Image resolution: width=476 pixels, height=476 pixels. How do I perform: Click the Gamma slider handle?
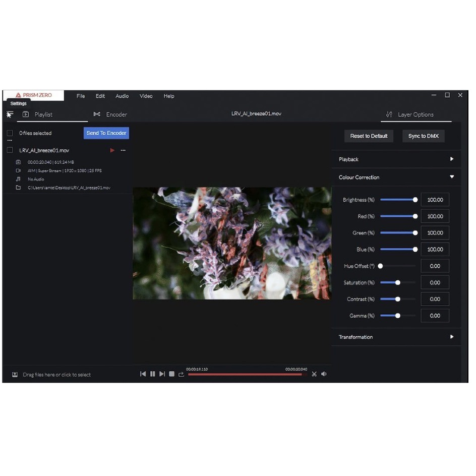(398, 316)
